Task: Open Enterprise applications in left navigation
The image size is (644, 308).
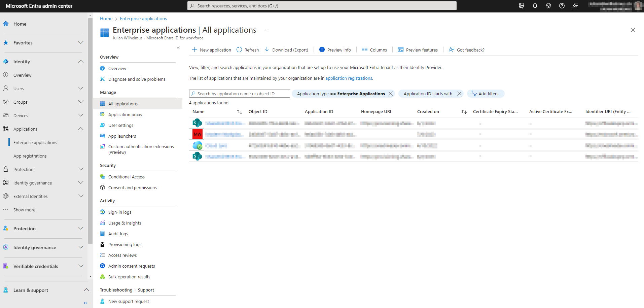Action: click(x=35, y=142)
